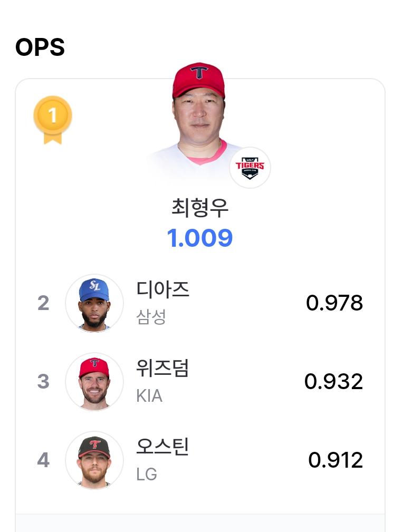Screen dimensions: 393x532
Task: Click the LG team label
Action: (x=147, y=475)
